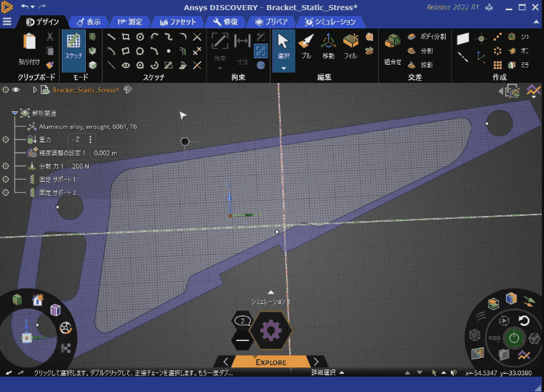This screenshot has width=544, height=392.
Task: Click the Plane creation icon
Action: 463,38
